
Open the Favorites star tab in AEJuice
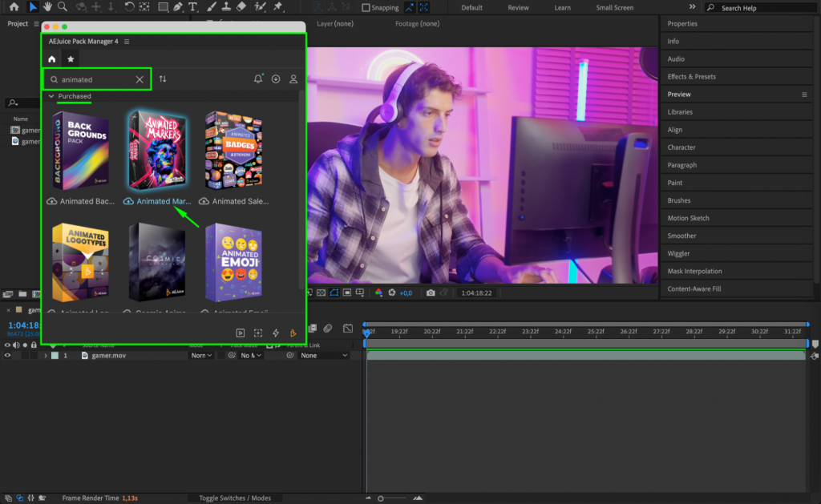(x=70, y=58)
